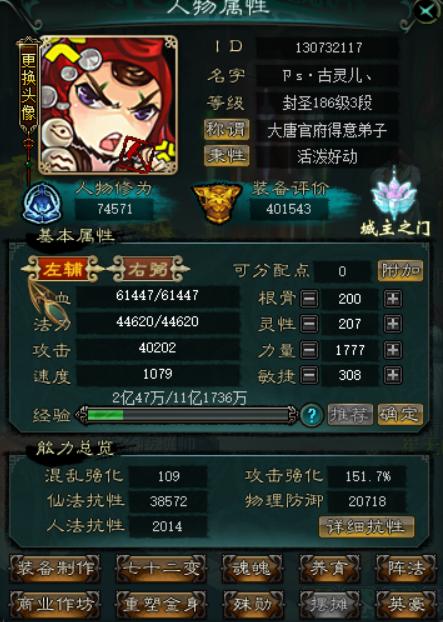
Task: Click the golden armor 装备评价 icon
Action: pyautogui.click(x=217, y=203)
